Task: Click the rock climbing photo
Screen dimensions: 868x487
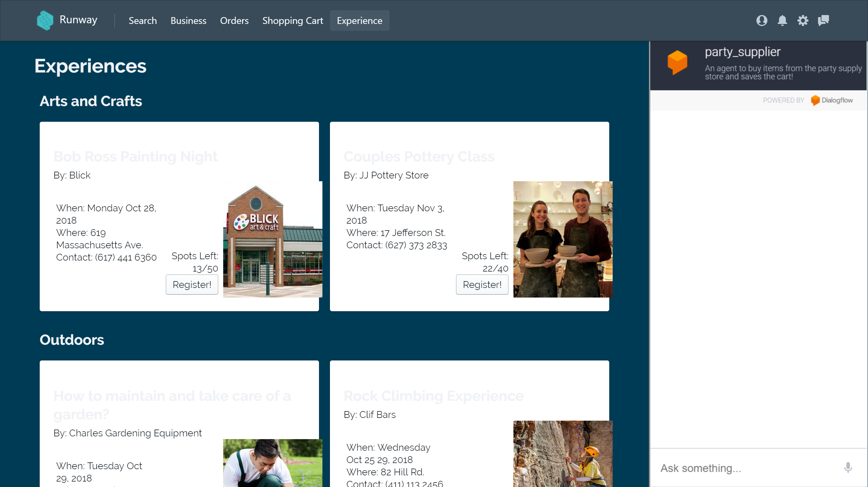Action: [x=563, y=453]
